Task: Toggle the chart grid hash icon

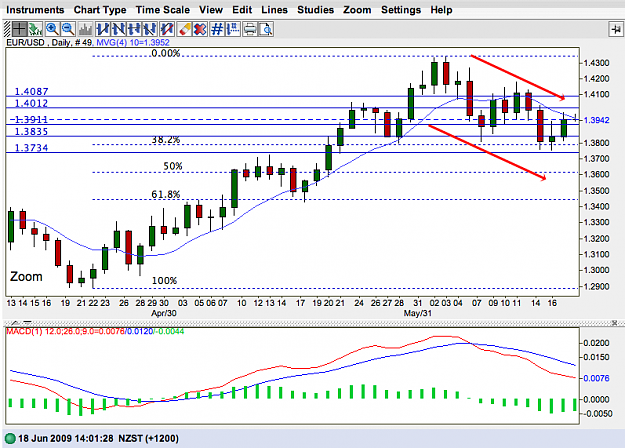Action: pos(217,29)
